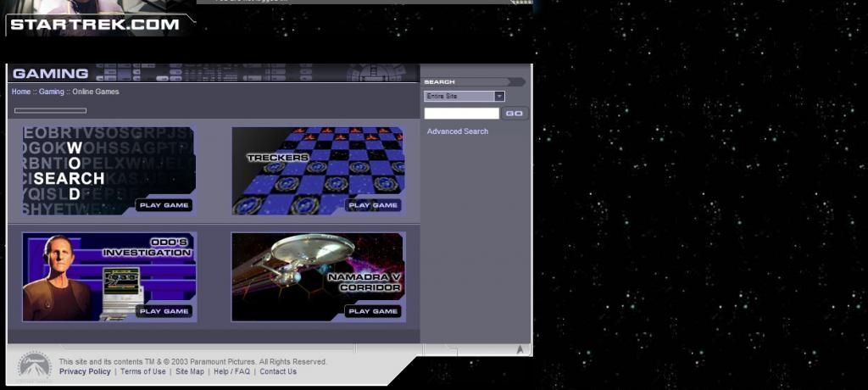
Task: Open the Help / FAQ link
Action: tap(231, 371)
